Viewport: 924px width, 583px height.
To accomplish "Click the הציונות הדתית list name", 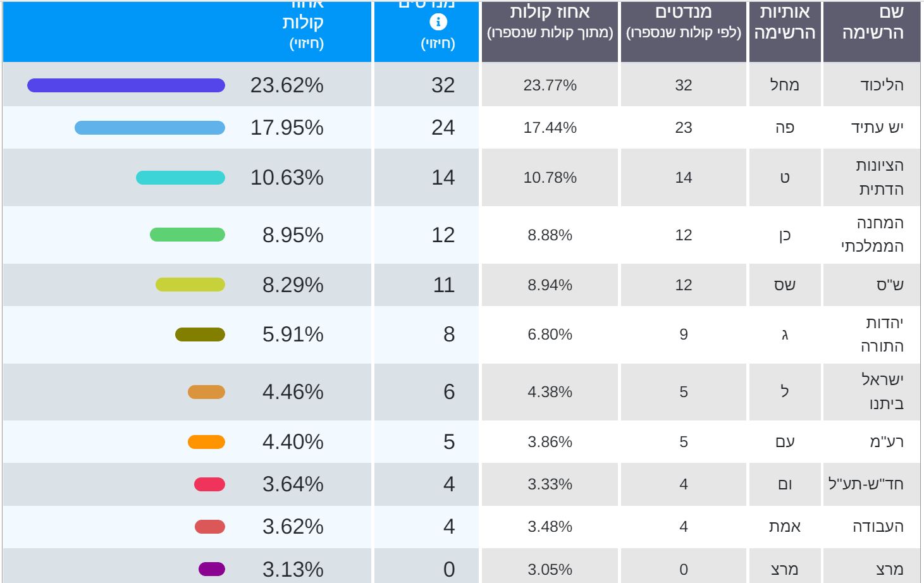I will click(880, 177).
